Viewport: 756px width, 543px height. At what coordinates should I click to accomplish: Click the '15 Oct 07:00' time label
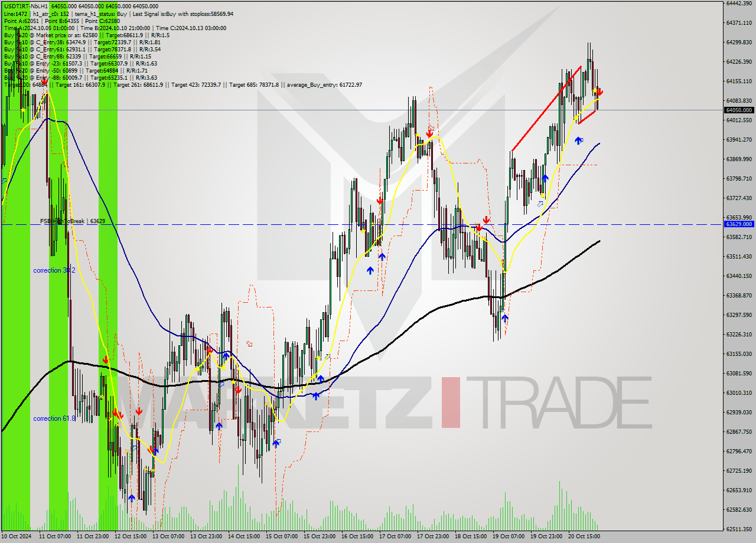pyautogui.click(x=281, y=537)
